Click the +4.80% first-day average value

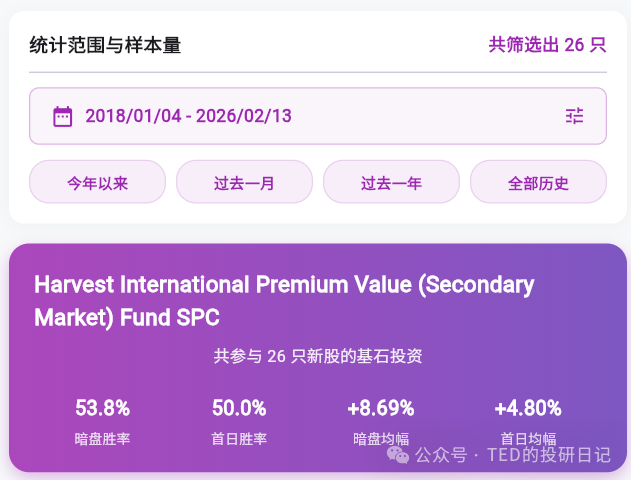(x=528, y=408)
